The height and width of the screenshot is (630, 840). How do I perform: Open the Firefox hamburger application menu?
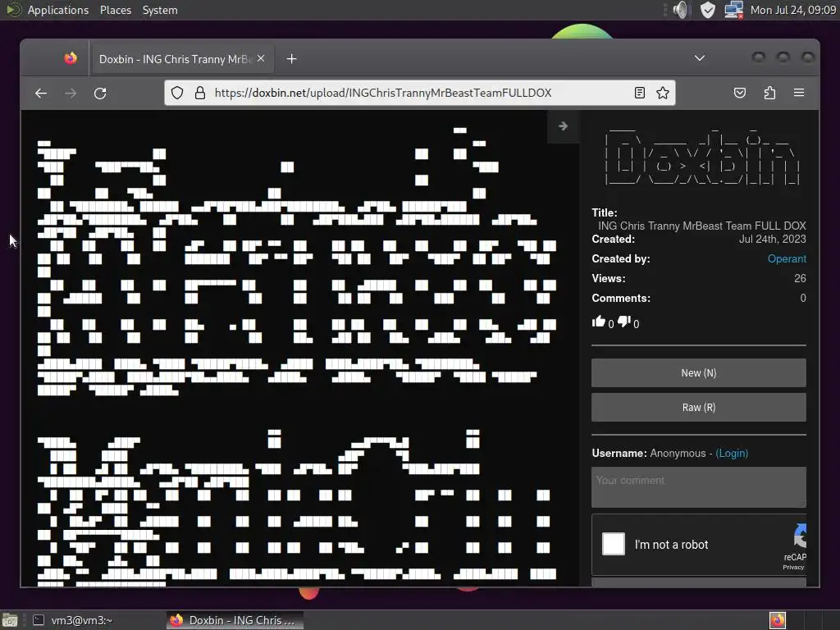coord(799,93)
